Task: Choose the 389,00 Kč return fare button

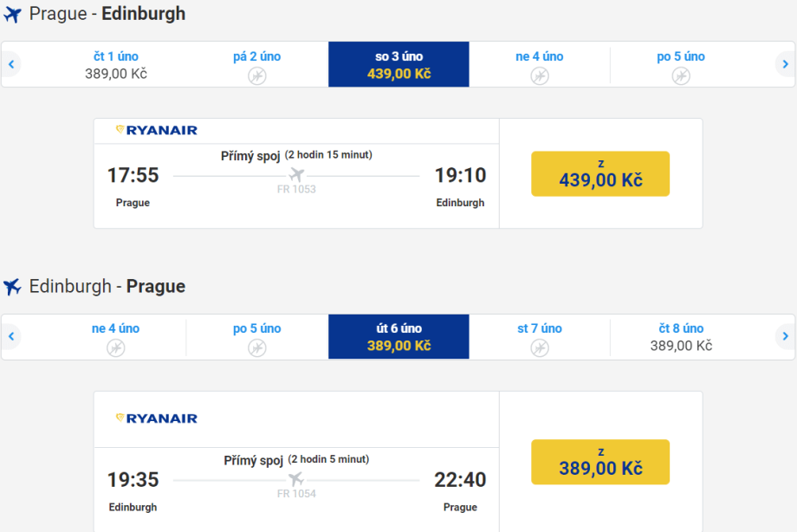Action: [600, 462]
